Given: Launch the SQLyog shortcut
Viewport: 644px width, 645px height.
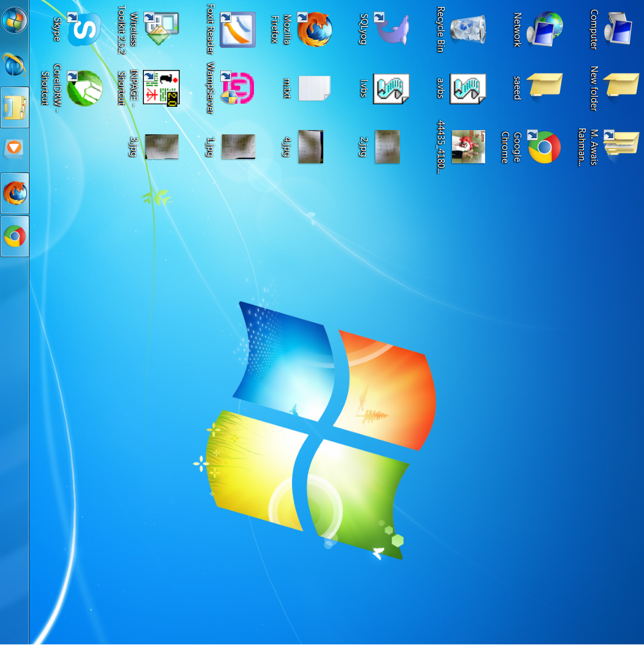Looking at the screenshot, I should [392, 29].
